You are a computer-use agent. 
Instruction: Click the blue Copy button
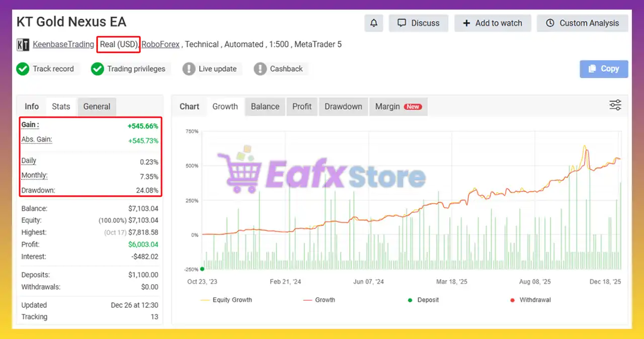pos(604,69)
